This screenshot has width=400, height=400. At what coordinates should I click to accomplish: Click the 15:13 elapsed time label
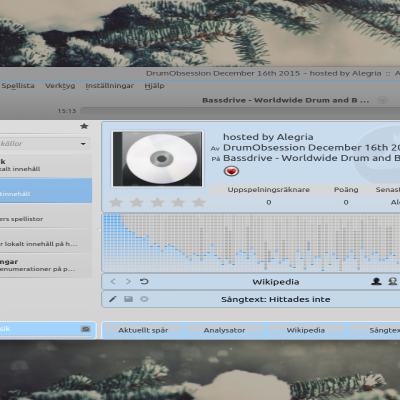(67, 111)
